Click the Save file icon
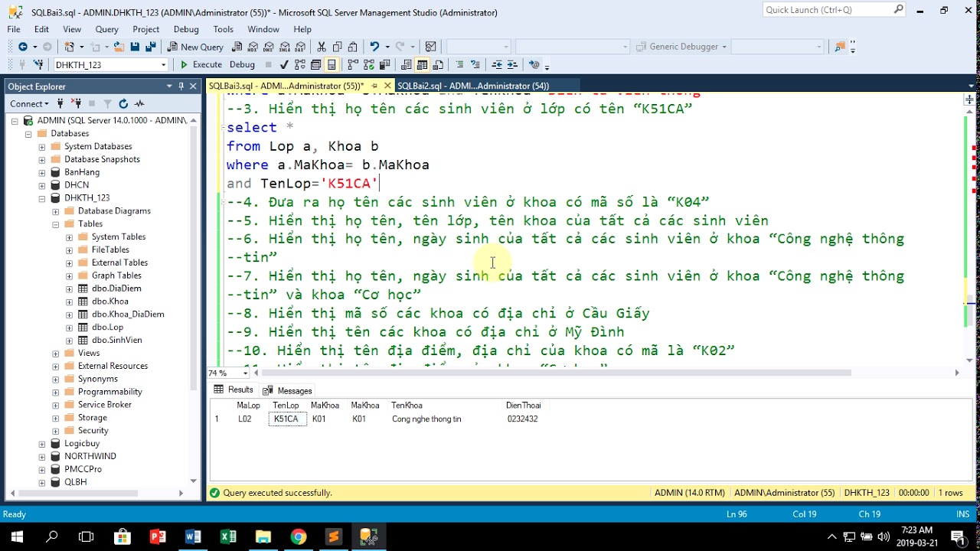Viewport: 980px width, 551px height. pos(135,47)
